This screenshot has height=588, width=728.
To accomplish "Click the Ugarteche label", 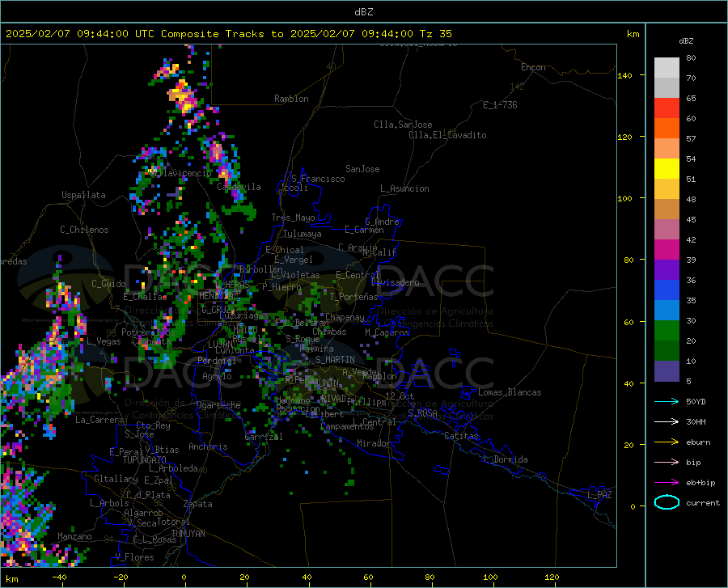I will pyautogui.click(x=218, y=405).
